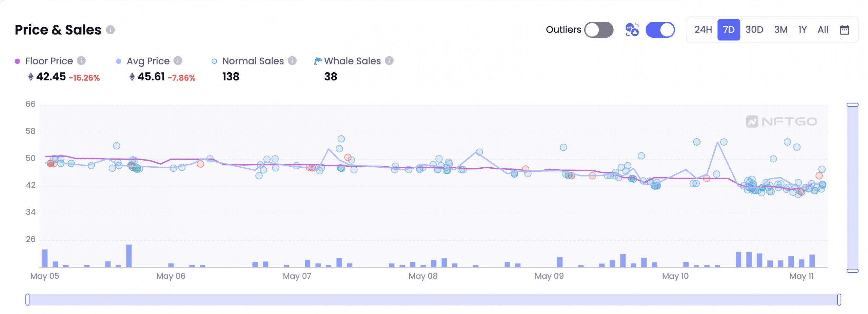Enable the Outliers toggle
Viewport: 868px width, 314px height.
coord(599,30)
